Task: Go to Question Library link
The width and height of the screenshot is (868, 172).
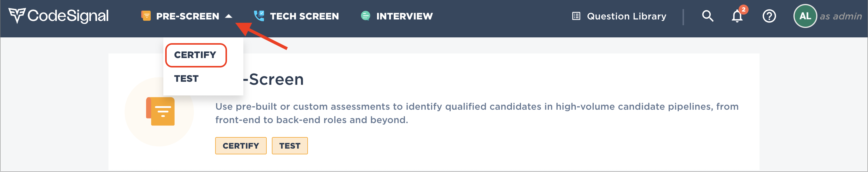Action: (x=626, y=16)
